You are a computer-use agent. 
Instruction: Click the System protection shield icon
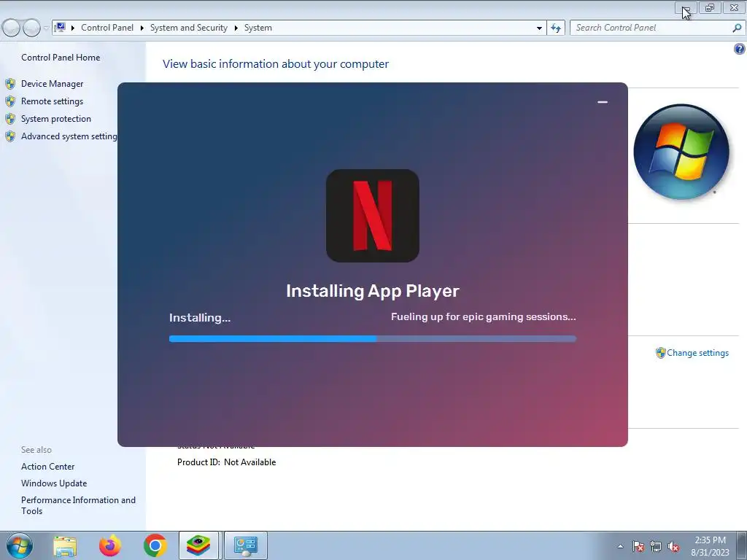tap(10, 119)
